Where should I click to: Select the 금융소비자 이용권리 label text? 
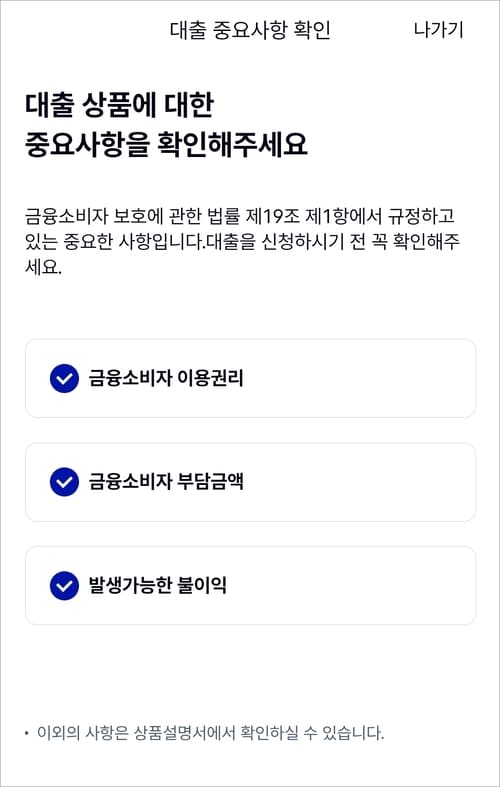[x=166, y=378]
